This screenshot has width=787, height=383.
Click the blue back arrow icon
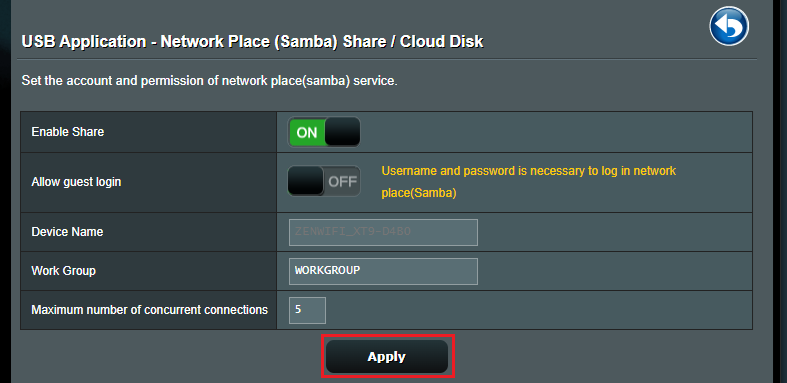[729, 26]
